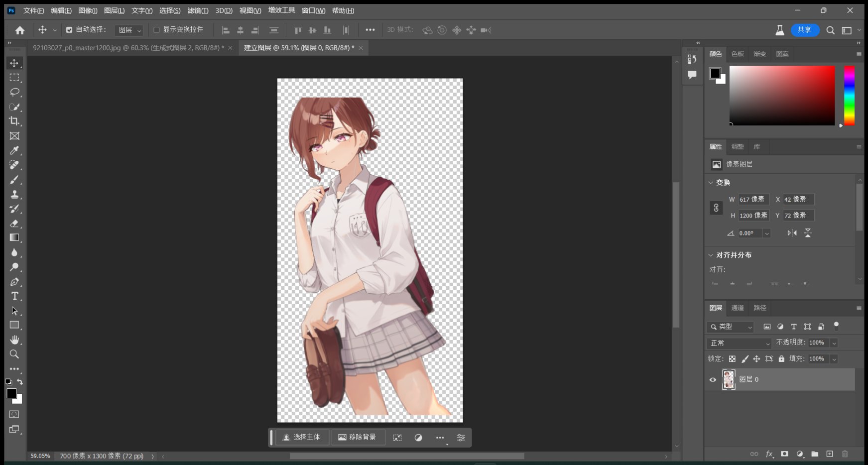Open more alignment options ellipsis
This screenshot has height=465, width=868.
[x=370, y=30]
